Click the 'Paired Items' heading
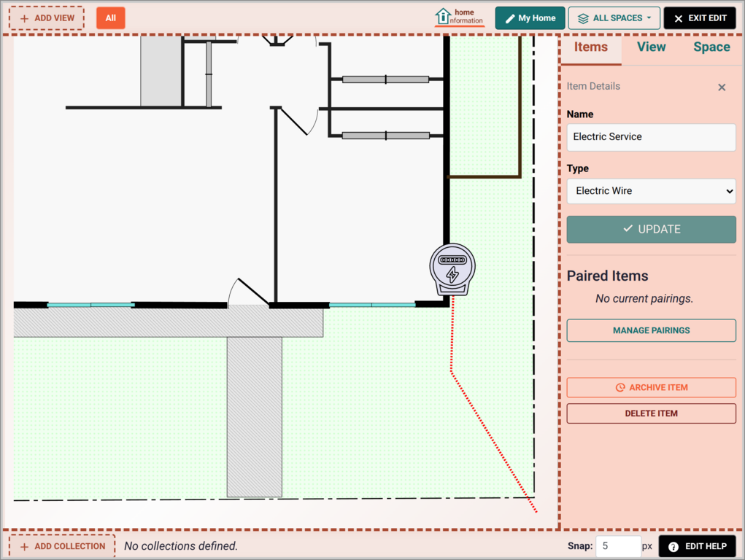745x560 pixels. pyautogui.click(x=607, y=276)
